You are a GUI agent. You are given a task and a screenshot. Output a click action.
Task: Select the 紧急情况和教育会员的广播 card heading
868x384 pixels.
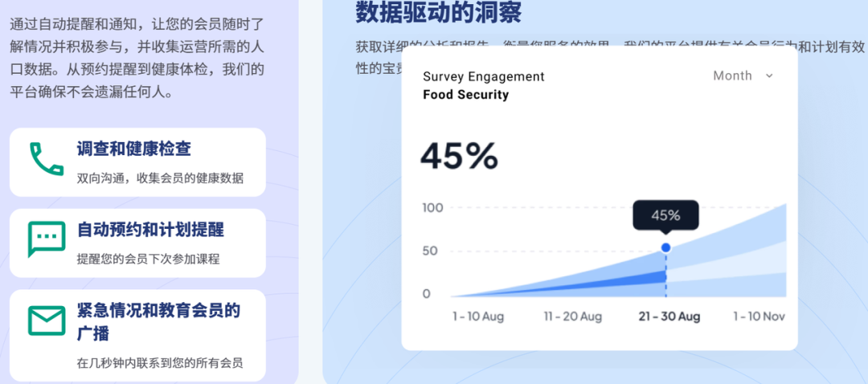pyautogui.click(x=158, y=322)
